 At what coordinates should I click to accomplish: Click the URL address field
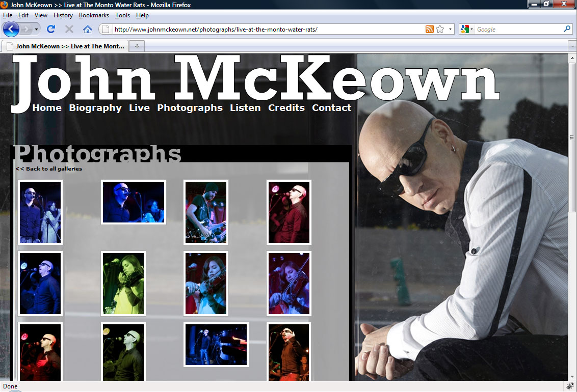268,30
